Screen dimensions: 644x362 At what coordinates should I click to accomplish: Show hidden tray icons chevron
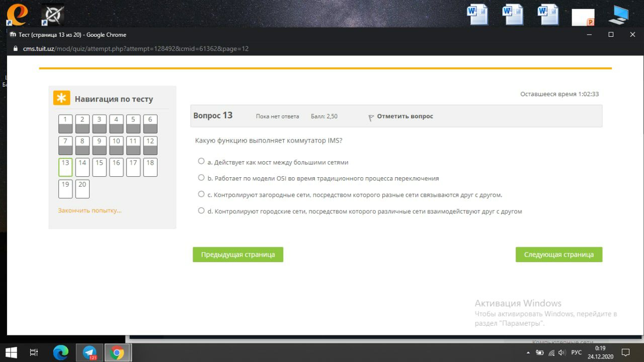point(528,352)
